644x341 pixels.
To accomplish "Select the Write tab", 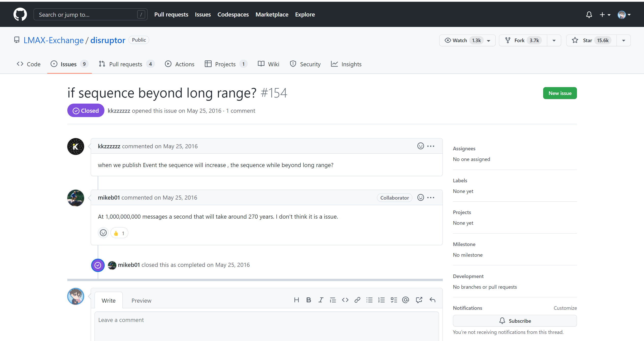I will [x=108, y=300].
